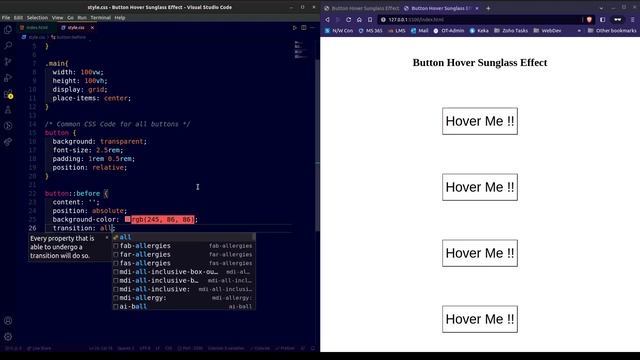The width and height of the screenshot is (640, 360).
Task: Choose the fas-allergies suggestion
Action: (x=184, y=263)
